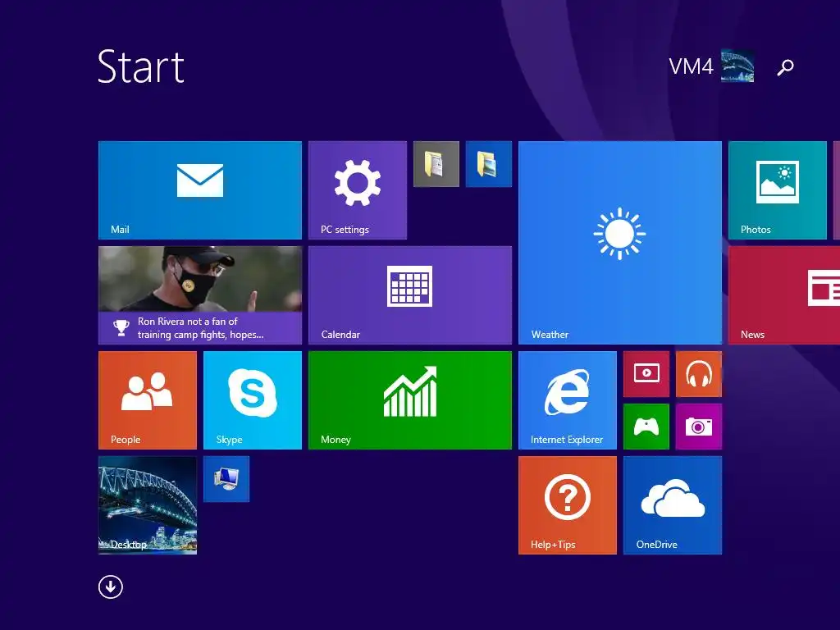This screenshot has width=840, height=630.
Task: Open the Mail tile
Action: pyautogui.click(x=200, y=190)
